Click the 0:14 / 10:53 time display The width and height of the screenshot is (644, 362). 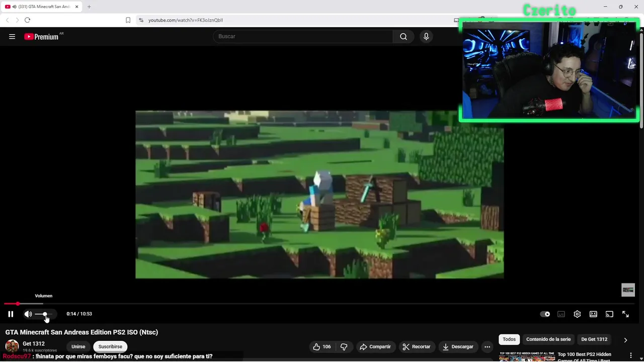[x=79, y=314]
